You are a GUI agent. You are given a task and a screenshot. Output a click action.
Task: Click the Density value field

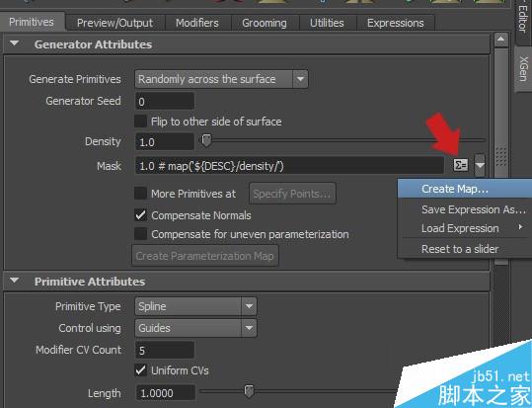click(165, 141)
